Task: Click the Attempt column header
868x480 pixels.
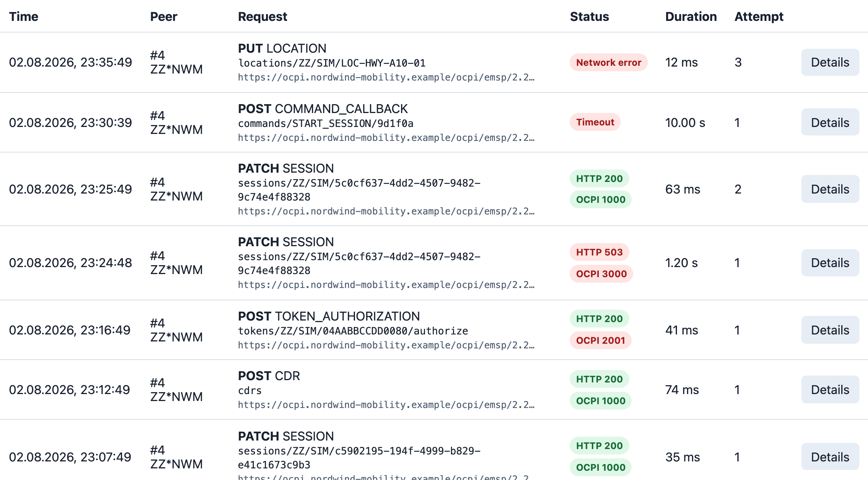Action: (759, 17)
